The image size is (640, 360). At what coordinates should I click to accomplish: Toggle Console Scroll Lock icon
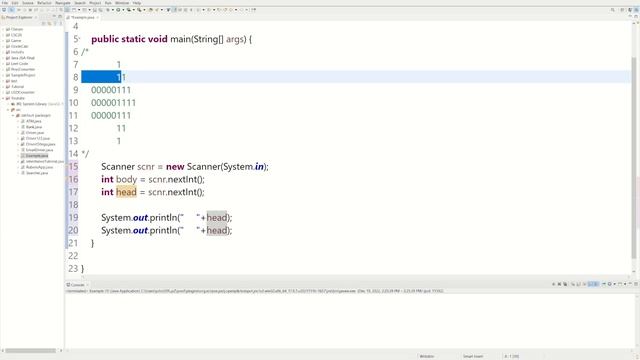pyautogui.click(x=578, y=284)
